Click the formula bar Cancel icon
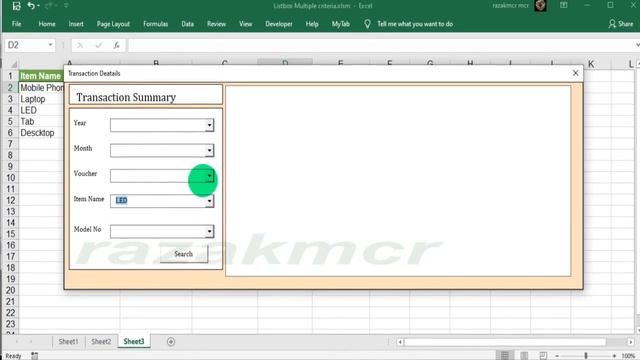The height and width of the screenshot is (360, 640). coord(80,45)
